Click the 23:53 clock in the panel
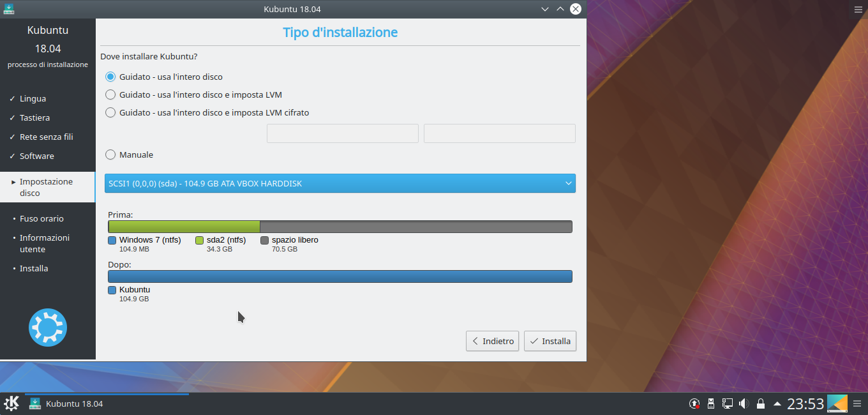Image resolution: width=868 pixels, height=415 pixels. click(x=805, y=404)
